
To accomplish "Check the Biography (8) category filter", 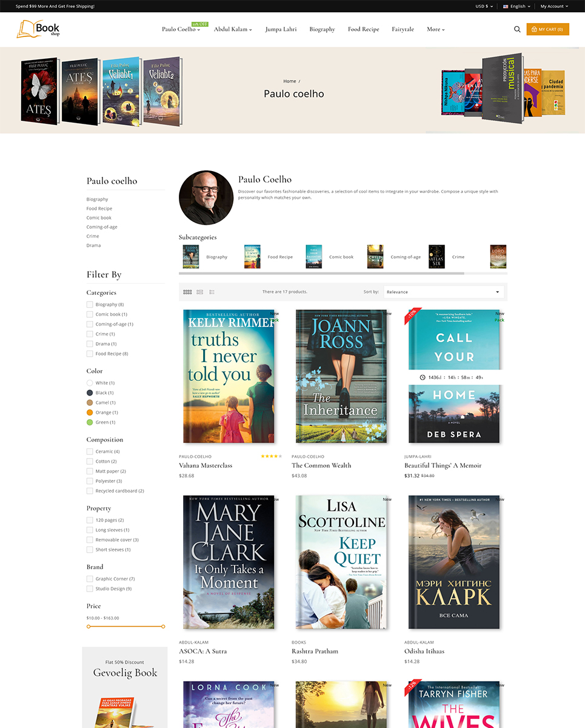I will (x=90, y=305).
